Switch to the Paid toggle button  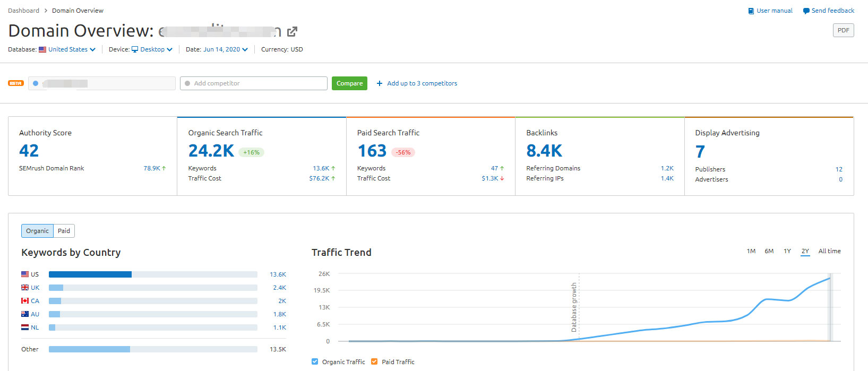click(64, 231)
